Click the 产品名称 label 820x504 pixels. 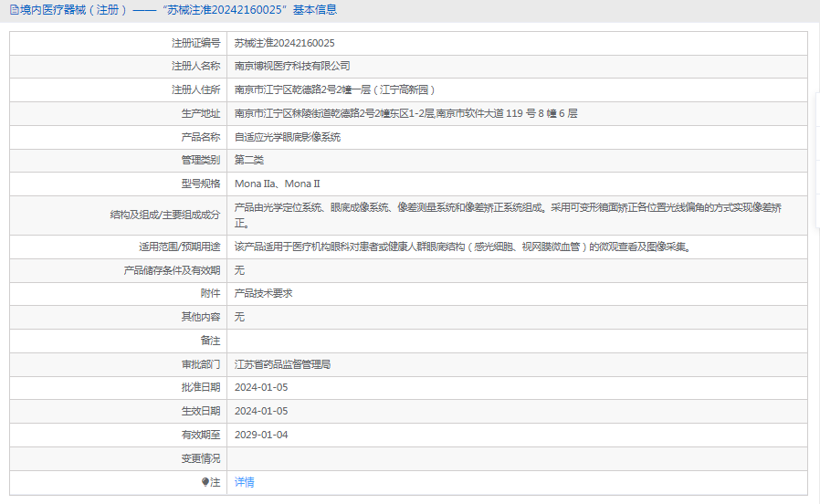click(201, 137)
